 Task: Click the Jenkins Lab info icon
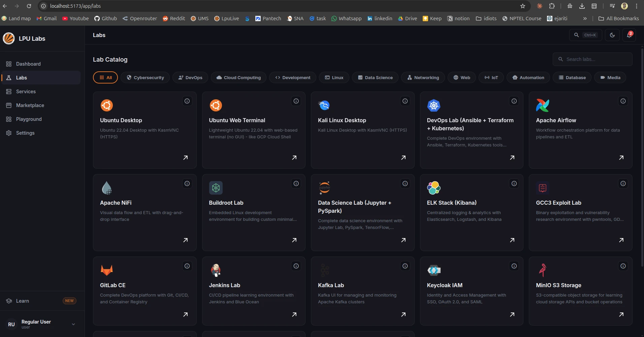pyautogui.click(x=296, y=266)
